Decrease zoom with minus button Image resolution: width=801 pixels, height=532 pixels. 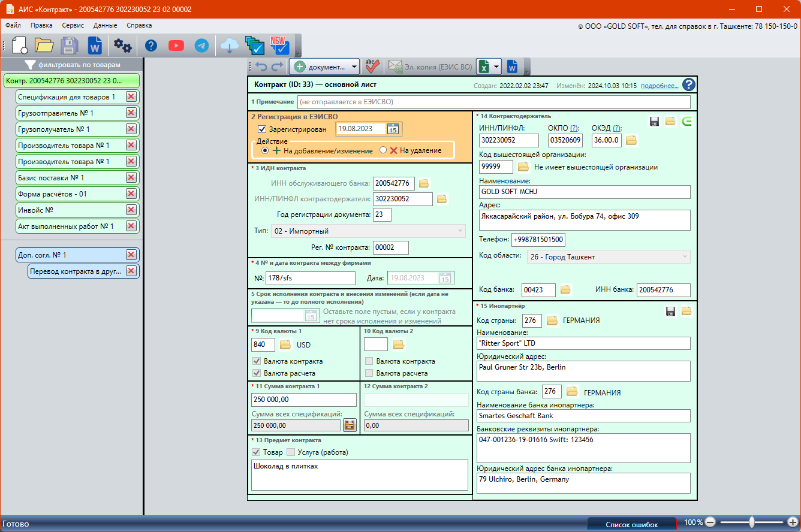(710, 522)
